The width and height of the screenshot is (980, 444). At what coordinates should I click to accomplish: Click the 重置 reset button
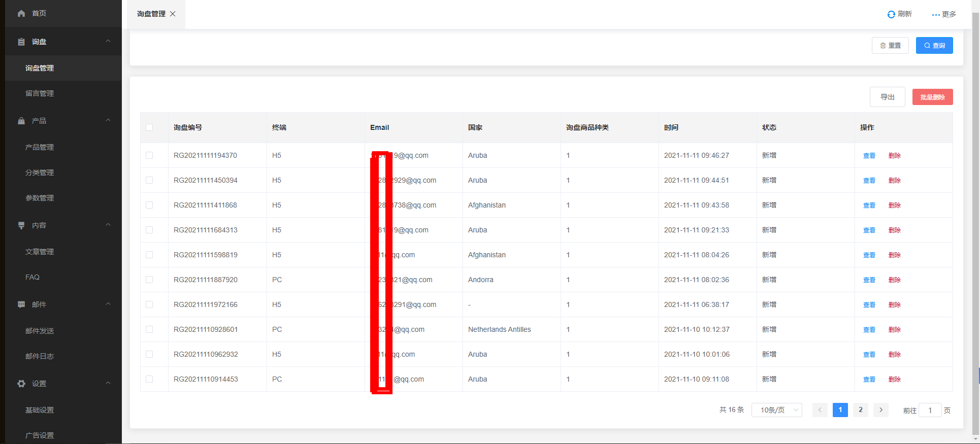pos(890,45)
